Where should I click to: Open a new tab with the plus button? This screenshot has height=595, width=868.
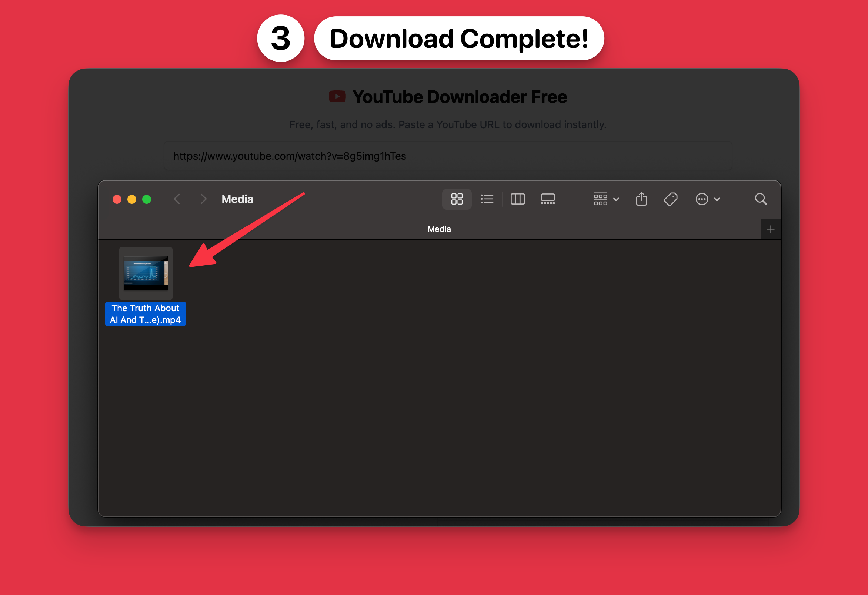coord(771,229)
